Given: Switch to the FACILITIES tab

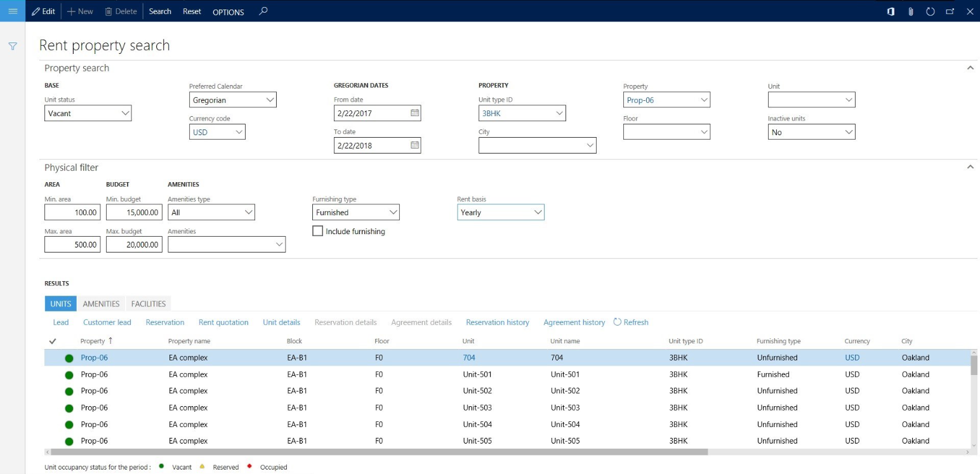Looking at the screenshot, I should (149, 304).
